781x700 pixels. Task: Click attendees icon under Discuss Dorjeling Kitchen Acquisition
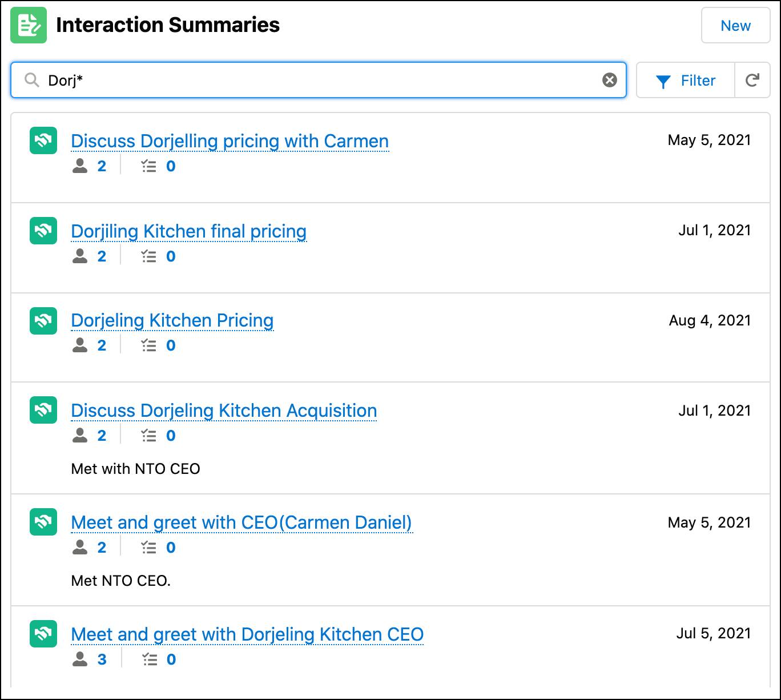[x=80, y=436]
